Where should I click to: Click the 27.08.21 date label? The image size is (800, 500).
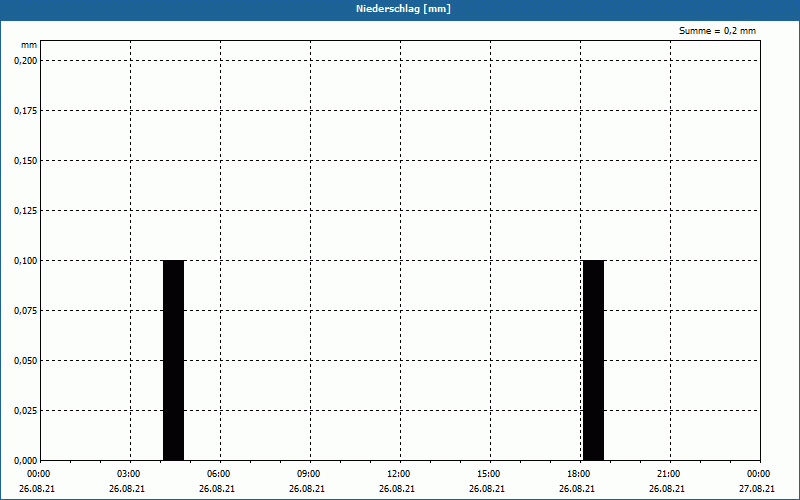tap(757, 488)
